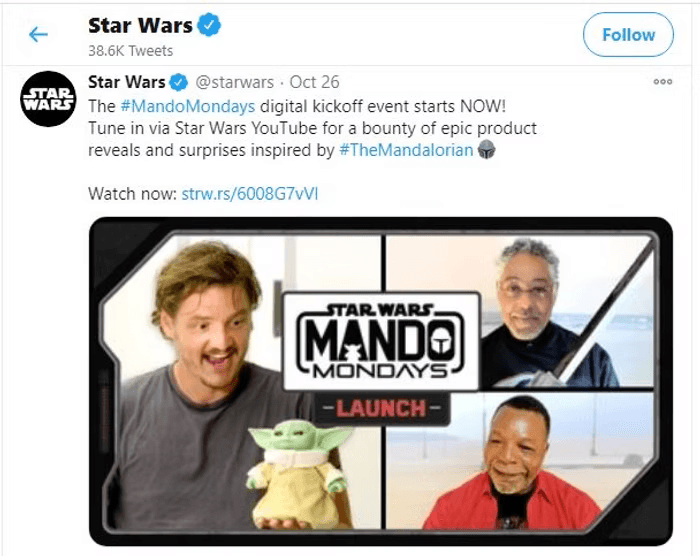Click the Follow button
700x556 pixels.
[628, 34]
